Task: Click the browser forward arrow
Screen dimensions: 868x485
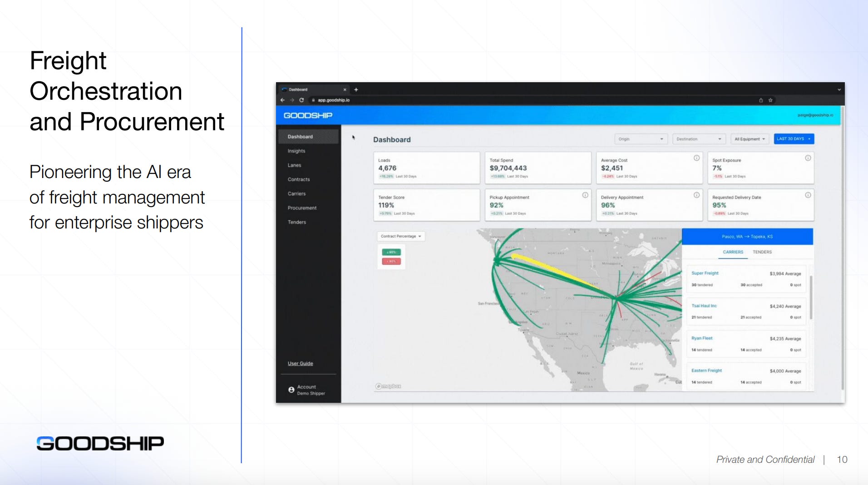Action: tap(292, 100)
